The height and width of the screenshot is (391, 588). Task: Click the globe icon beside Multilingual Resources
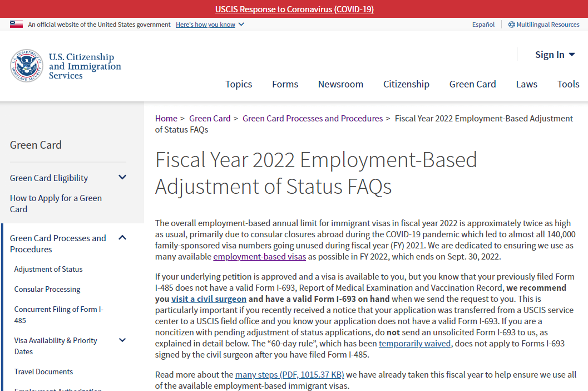tap(511, 25)
